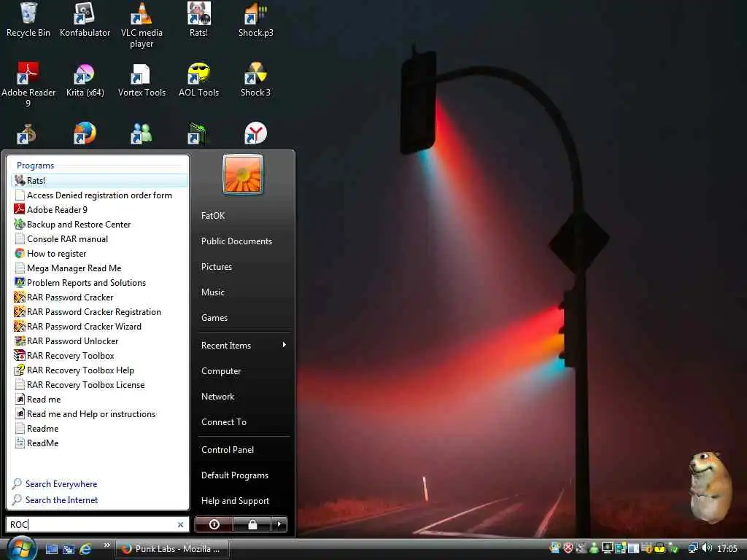Click the Internet Explorer quick launch icon

86,548
